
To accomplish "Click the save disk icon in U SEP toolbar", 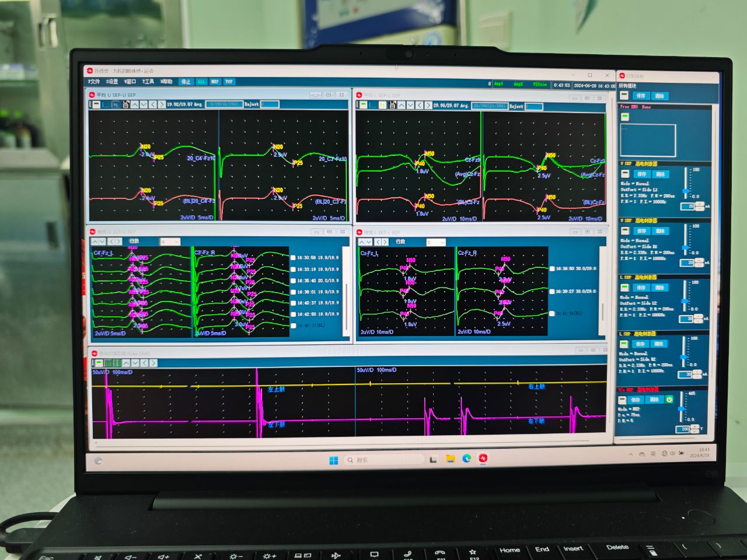I will [126, 104].
